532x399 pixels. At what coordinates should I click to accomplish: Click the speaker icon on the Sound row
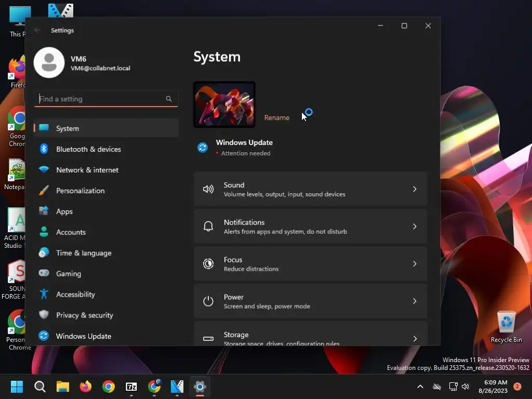[x=208, y=189]
